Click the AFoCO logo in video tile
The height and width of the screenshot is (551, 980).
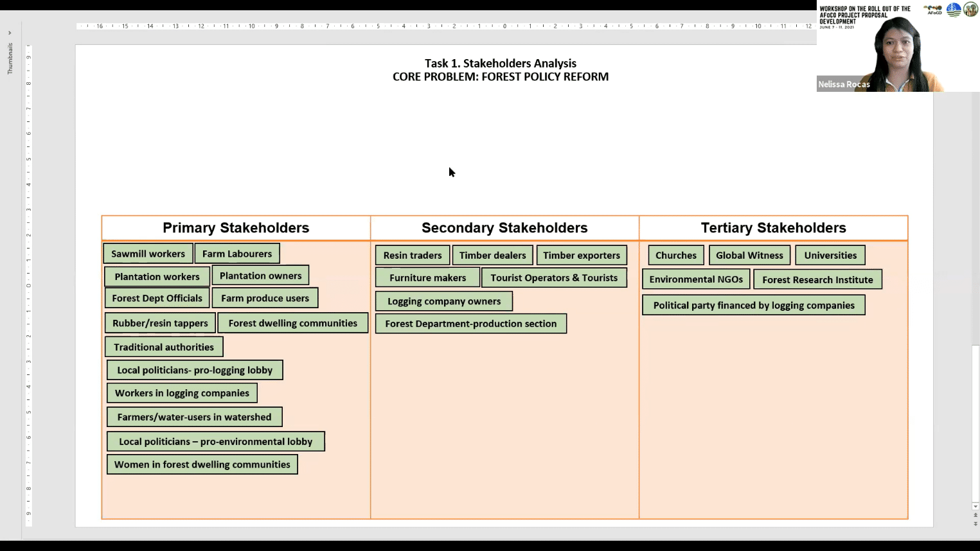coord(933,10)
